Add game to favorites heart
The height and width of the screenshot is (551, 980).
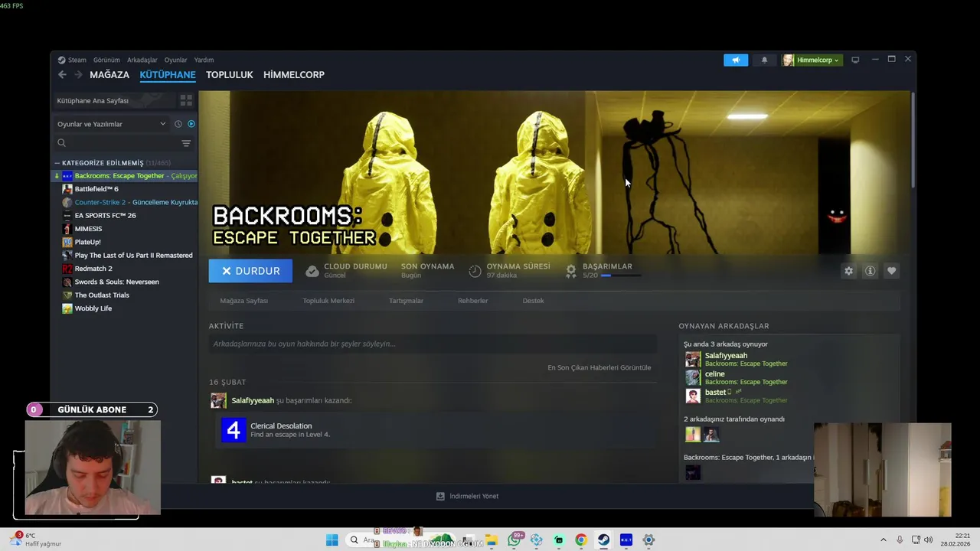(891, 271)
